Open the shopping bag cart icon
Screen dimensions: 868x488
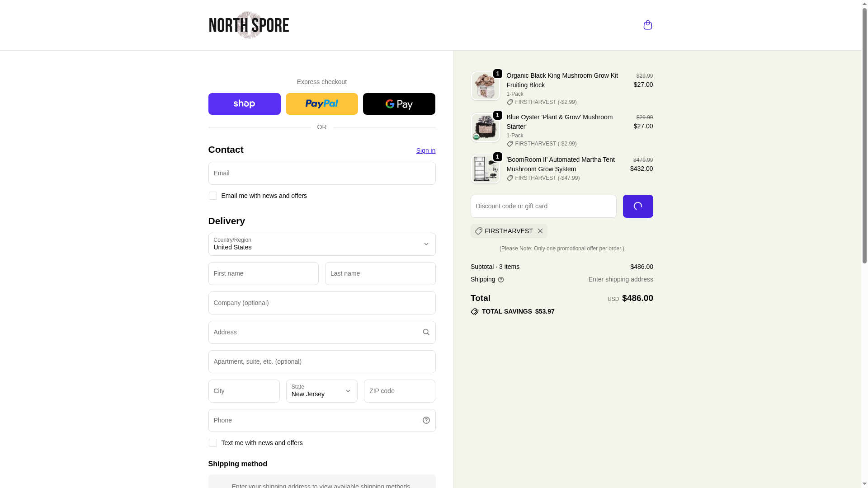pyautogui.click(x=647, y=25)
